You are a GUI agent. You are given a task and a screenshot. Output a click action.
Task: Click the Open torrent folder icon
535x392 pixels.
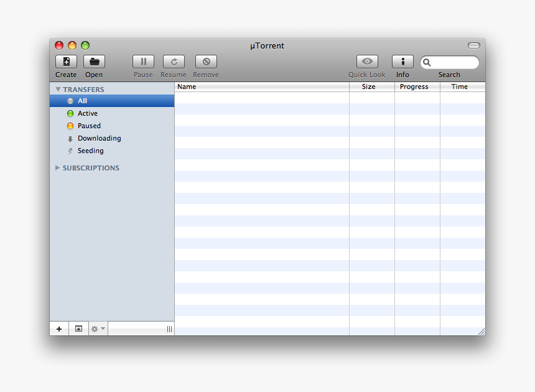tap(94, 62)
